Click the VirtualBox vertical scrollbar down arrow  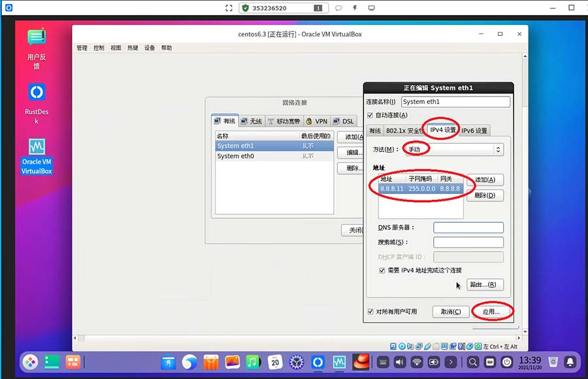coord(525,332)
